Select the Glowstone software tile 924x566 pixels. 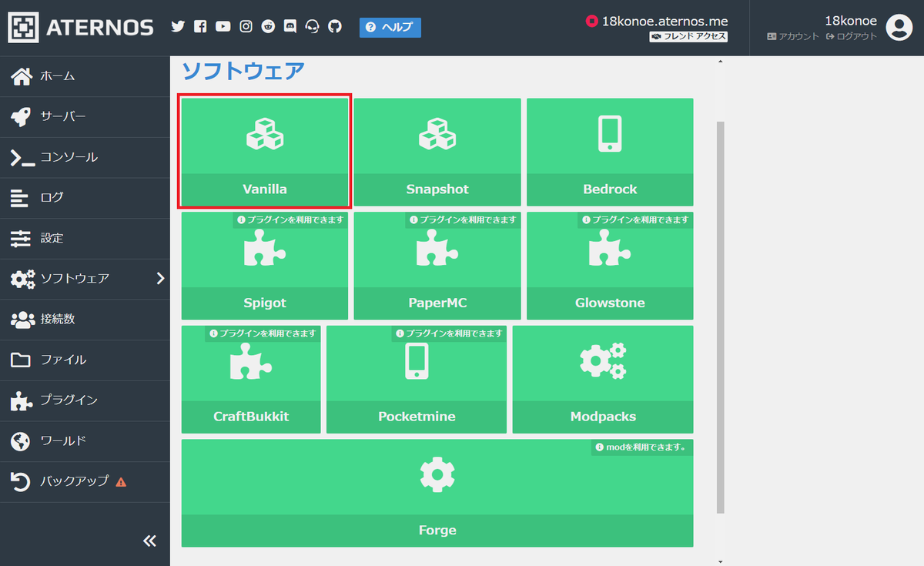[x=610, y=266]
